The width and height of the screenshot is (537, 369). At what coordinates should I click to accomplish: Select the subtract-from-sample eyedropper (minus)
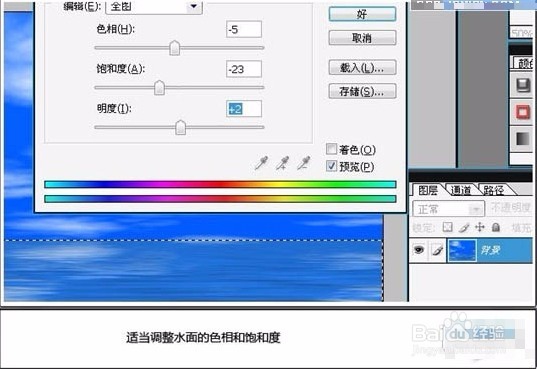click(304, 163)
